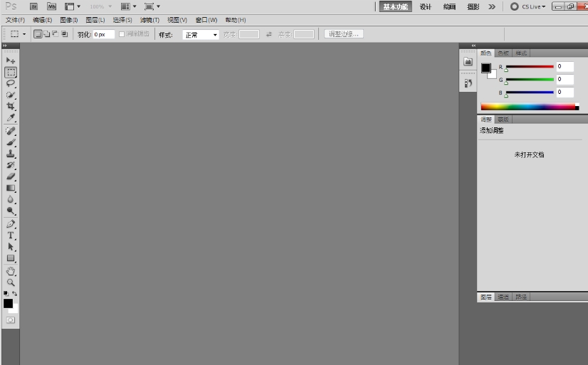Select the Blur tool
The height and width of the screenshot is (365, 588).
(x=11, y=199)
